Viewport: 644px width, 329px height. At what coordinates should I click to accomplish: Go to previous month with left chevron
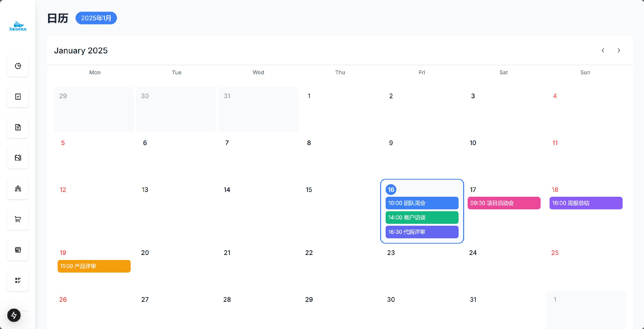click(603, 50)
